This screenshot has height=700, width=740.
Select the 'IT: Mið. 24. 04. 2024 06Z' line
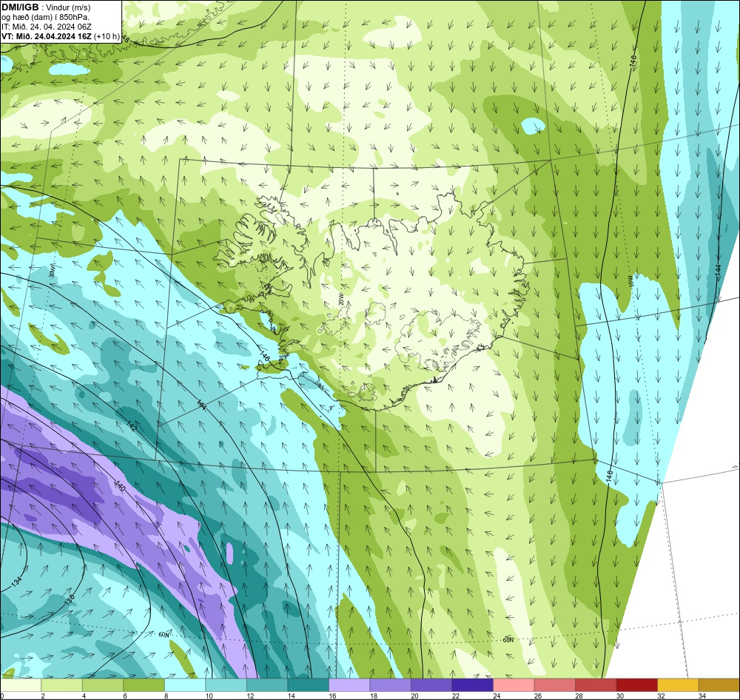[x=47, y=27]
